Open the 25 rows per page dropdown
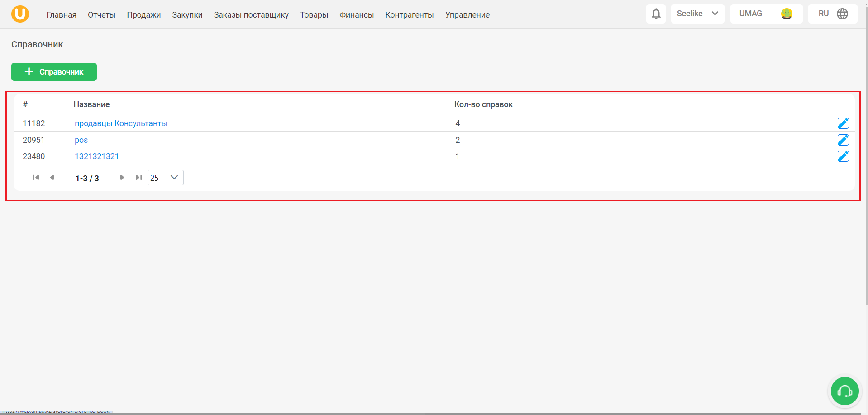Screen dimensions: 868x415 point(165,178)
